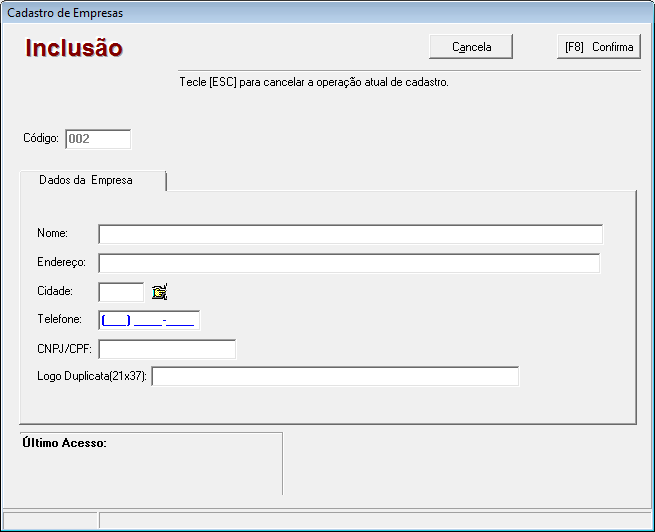Click the Logo Duplicata(21x37) path field
This screenshot has height=532, width=655.
(x=335, y=376)
